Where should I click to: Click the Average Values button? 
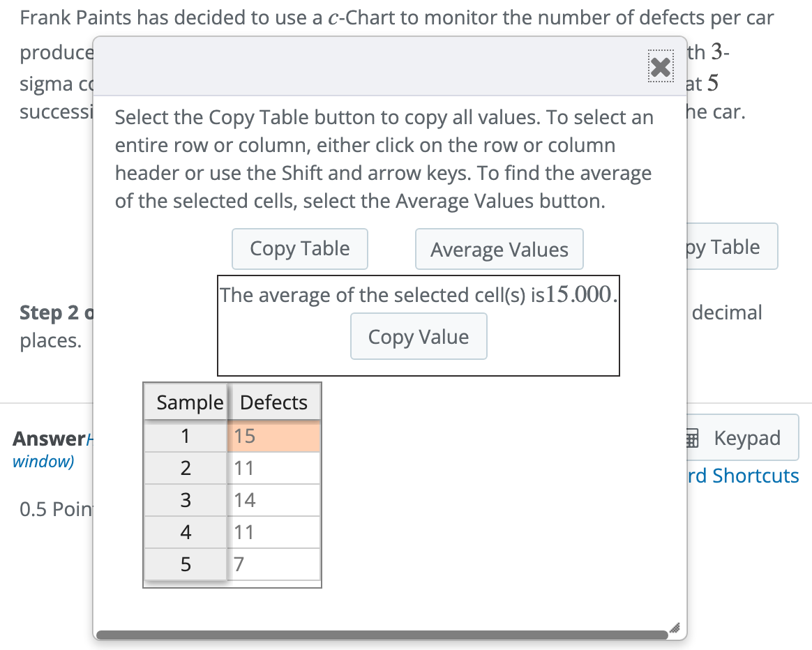coord(499,248)
